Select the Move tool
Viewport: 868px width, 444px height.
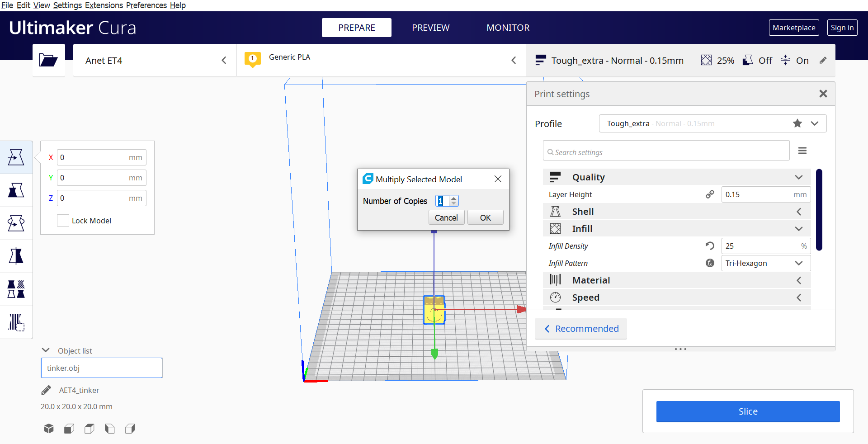[x=16, y=157]
